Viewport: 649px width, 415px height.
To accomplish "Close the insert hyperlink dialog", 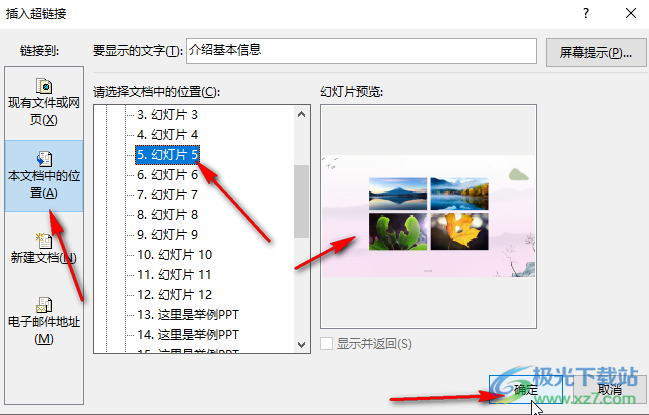I will tap(631, 13).
